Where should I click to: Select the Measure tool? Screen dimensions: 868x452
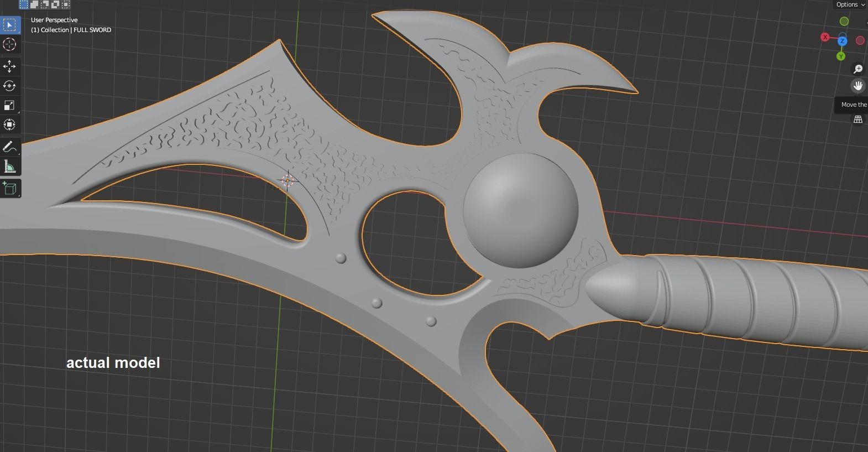(9, 166)
